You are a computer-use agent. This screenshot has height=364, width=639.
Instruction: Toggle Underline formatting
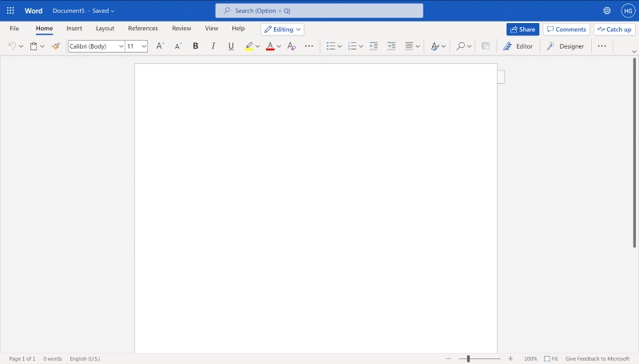coord(231,46)
